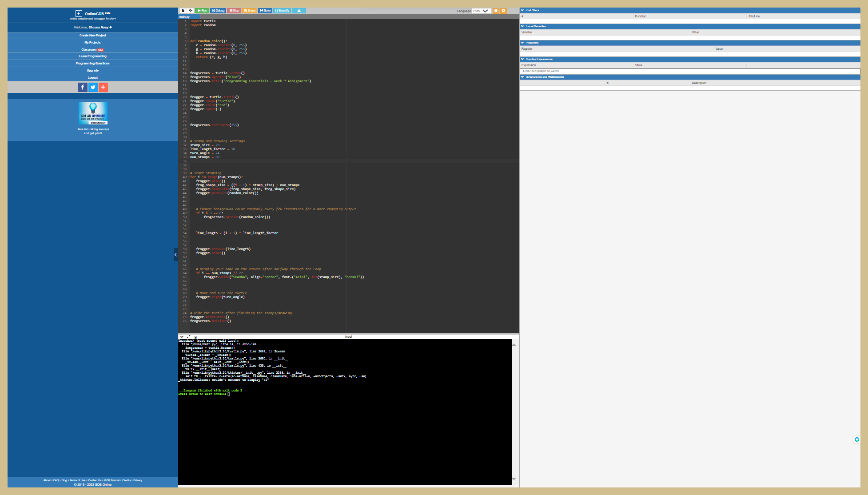Click the username Shauna Hoey

[99, 27]
